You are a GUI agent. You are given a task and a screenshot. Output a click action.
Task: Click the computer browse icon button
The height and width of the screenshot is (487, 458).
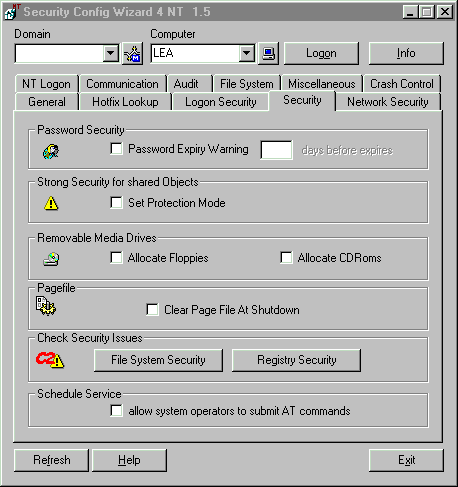[268, 54]
